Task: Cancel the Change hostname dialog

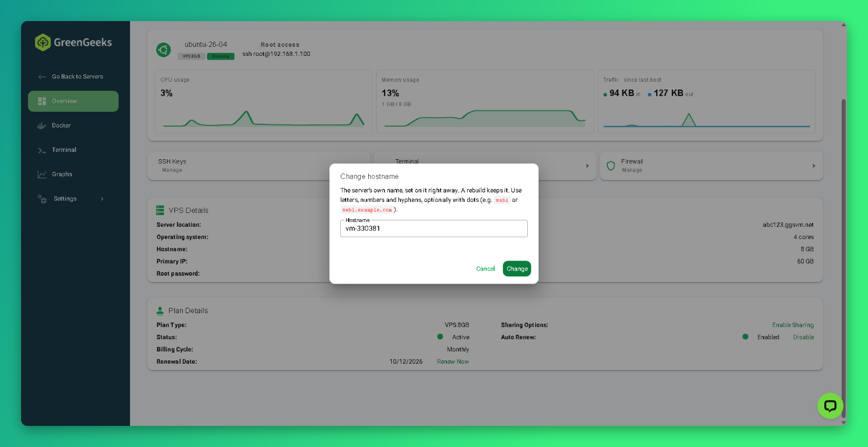Action: point(486,269)
